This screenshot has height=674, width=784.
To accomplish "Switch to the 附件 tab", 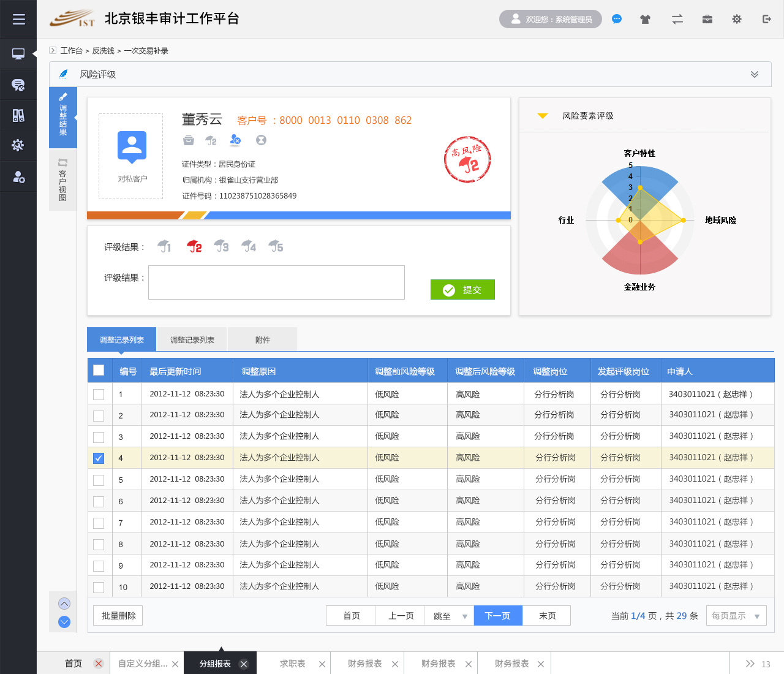I will [x=262, y=339].
